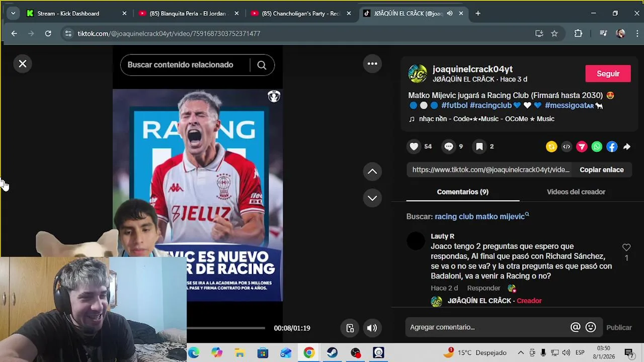Seek on the video progress bar
Image resolution: width=644 pixels, height=362 pixels.
226,328
